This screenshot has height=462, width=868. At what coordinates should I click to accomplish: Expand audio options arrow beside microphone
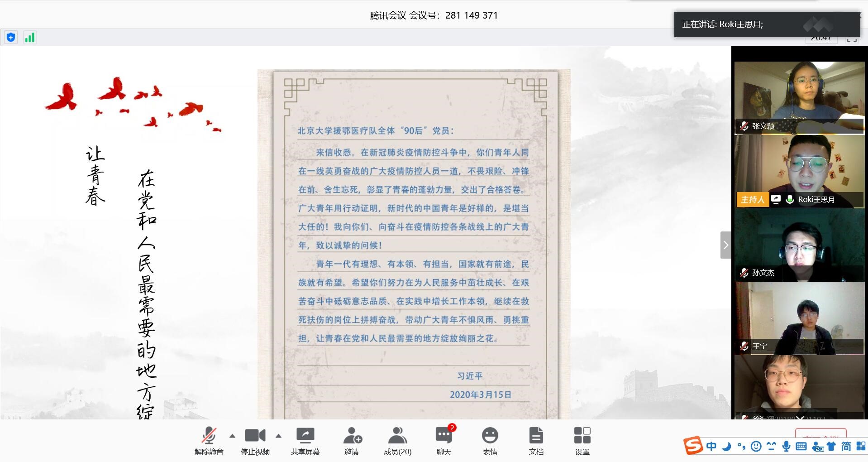(x=232, y=436)
